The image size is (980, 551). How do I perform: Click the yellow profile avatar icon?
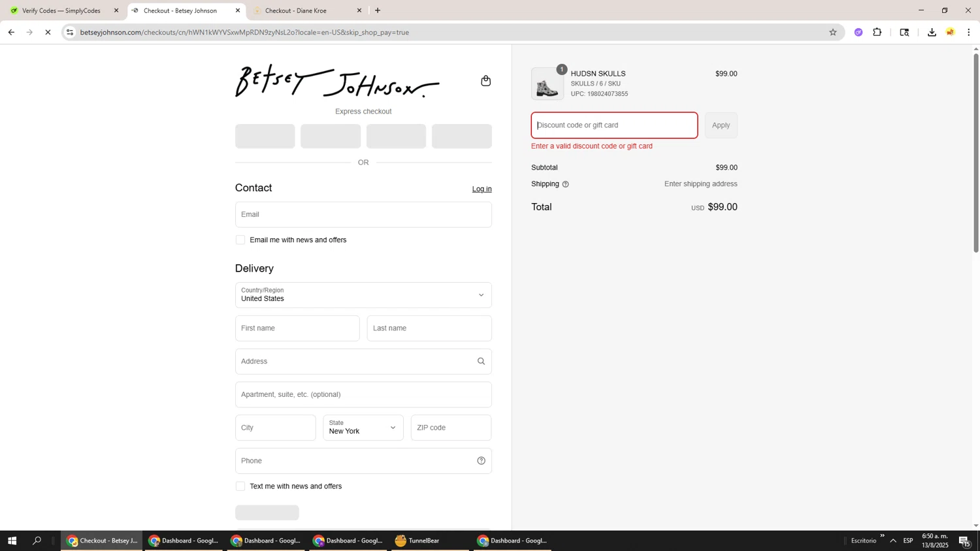[951, 32]
